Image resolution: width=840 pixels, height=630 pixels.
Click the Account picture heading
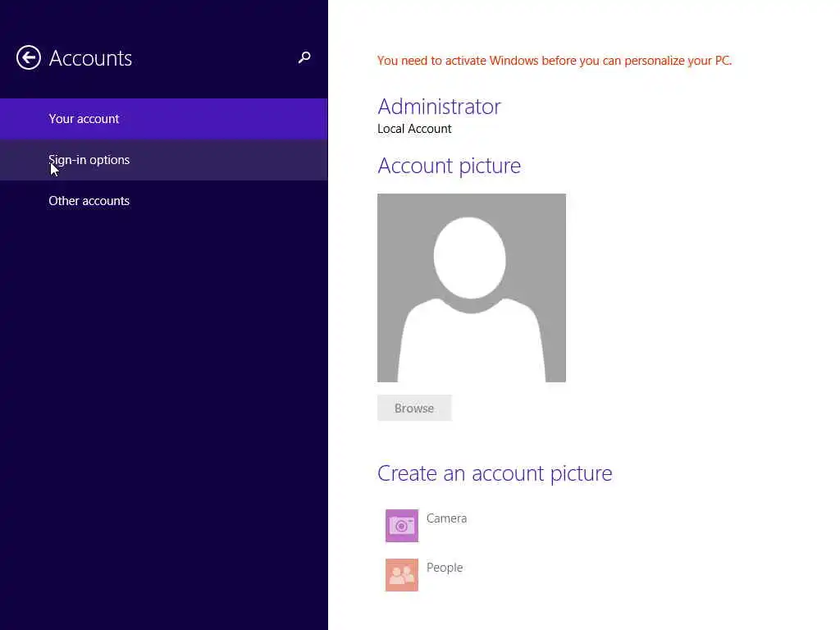click(449, 166)
